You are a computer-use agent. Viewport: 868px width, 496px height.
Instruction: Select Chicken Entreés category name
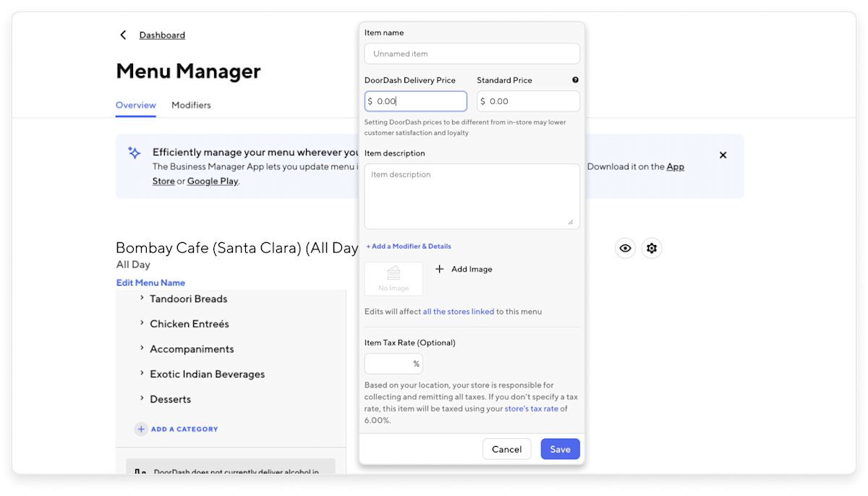pyautogui.click(x=190, y=324)
